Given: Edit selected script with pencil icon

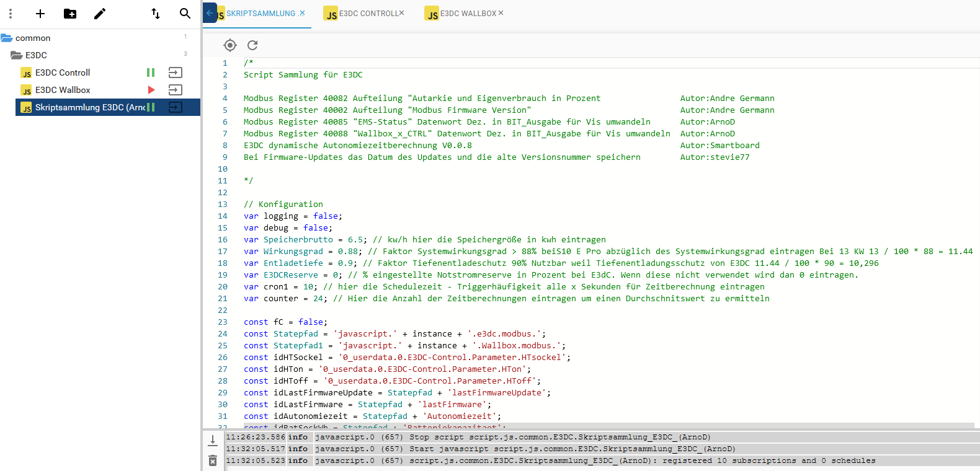Looking at the screenshot, I should (100, 14).
